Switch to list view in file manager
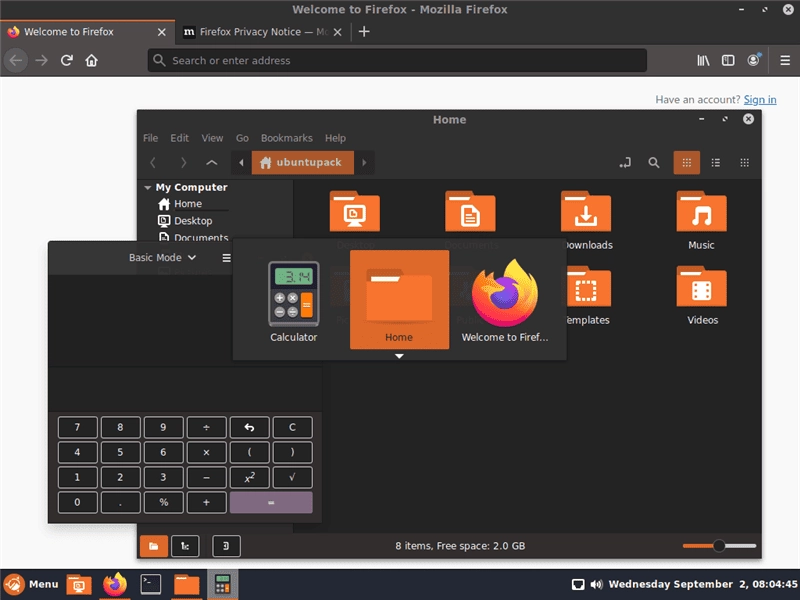 716,163
